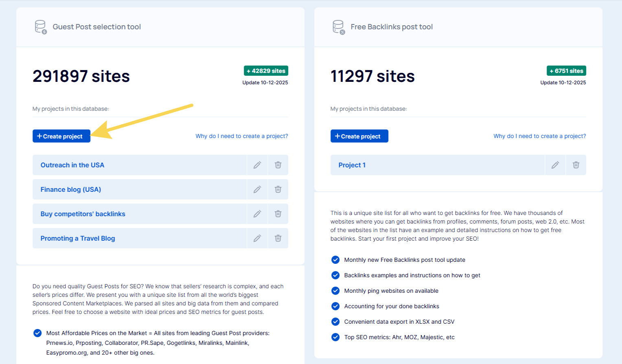This screenshot has height=364, width=622.
Task: Edit the "Promoting a Travel Blog" project
Action: [x=257, y=238]
